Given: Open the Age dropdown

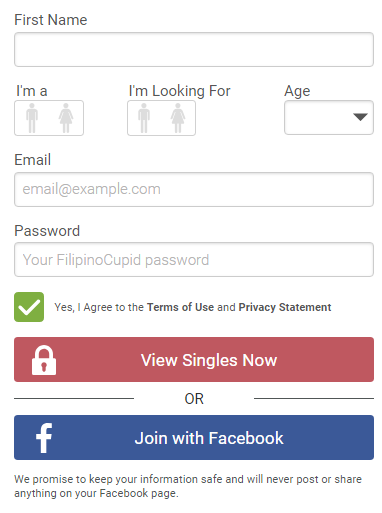Looking at the screenshot, I should pos(329,117).
